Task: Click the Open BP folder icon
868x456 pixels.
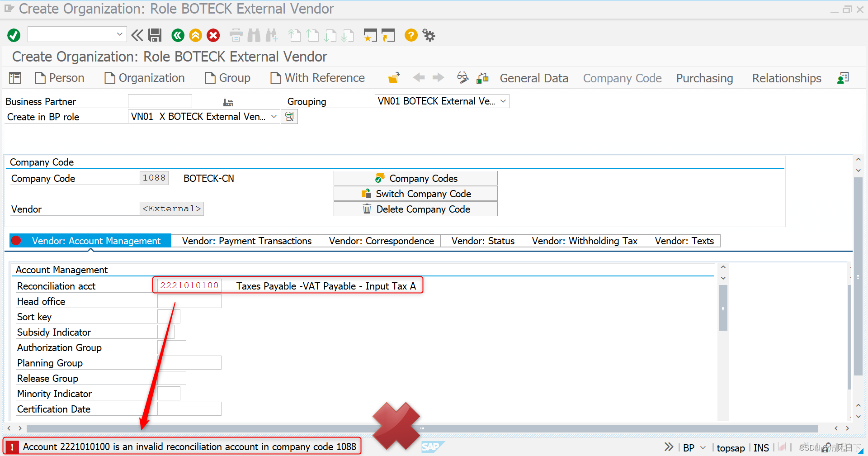Action: click(394, 78)
